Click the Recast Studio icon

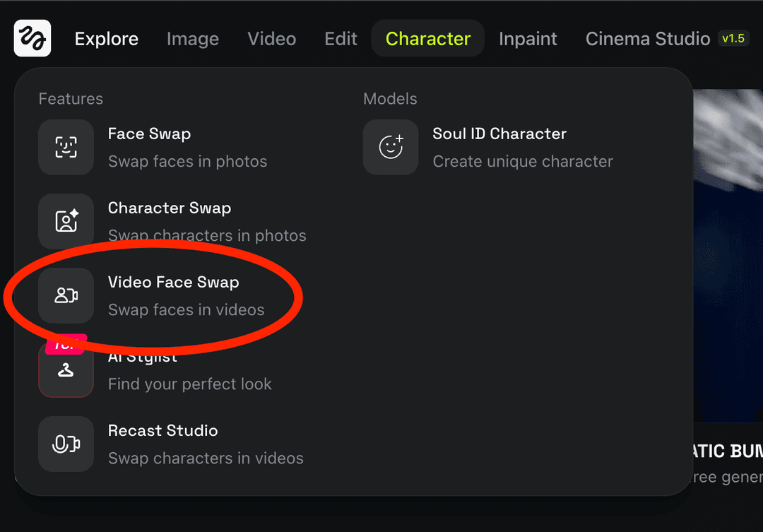(x=66, y=444)
